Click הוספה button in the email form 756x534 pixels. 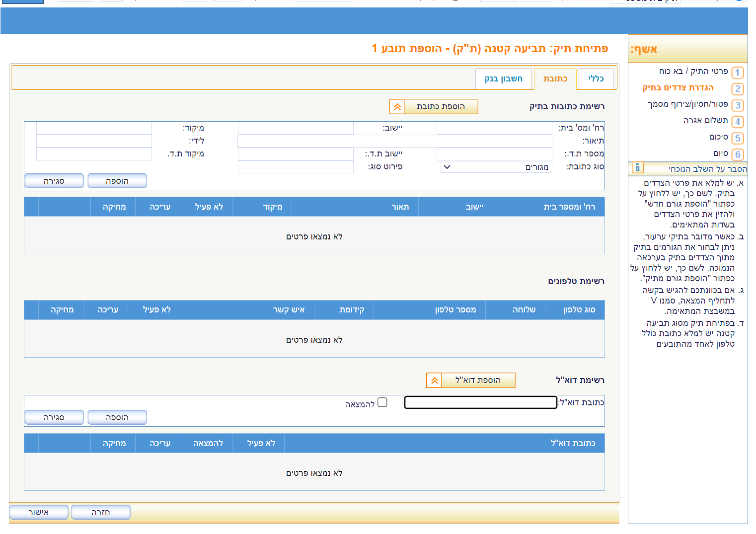(117, 417)
